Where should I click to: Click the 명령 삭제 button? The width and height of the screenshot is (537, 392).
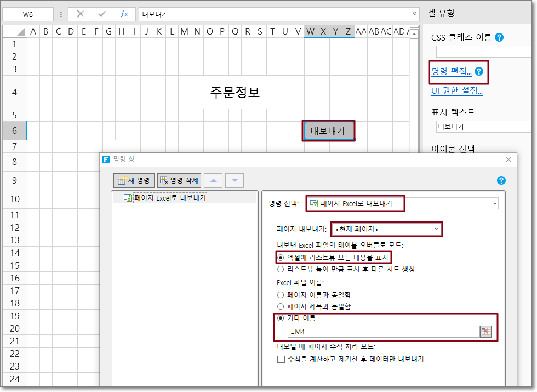click(179, 180)
